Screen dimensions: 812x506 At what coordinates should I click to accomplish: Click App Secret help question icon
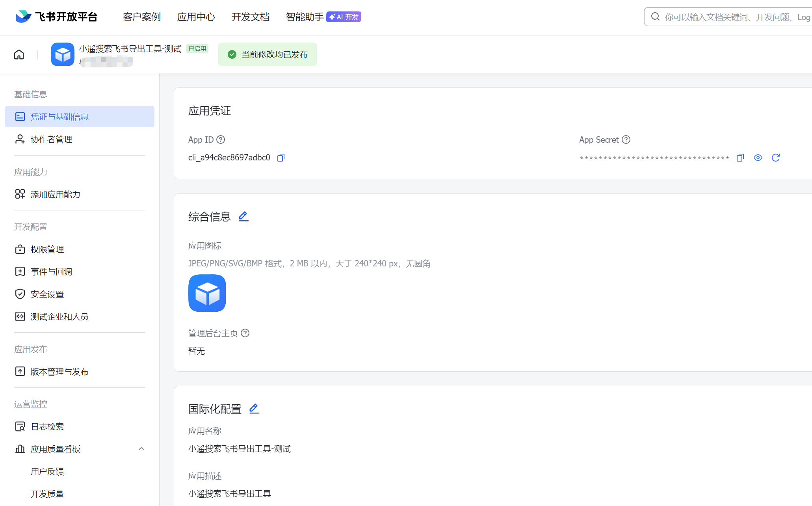coord(626,140)
